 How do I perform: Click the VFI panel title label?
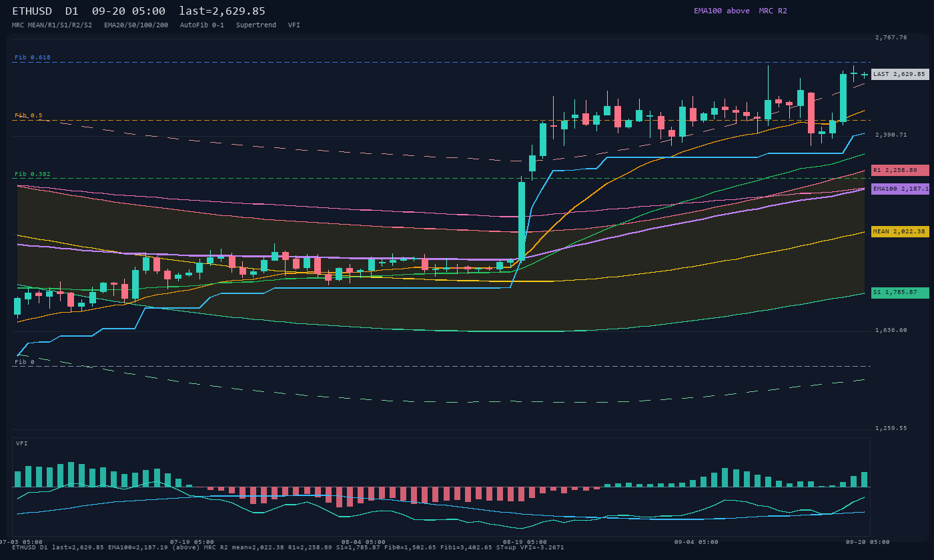22,443
